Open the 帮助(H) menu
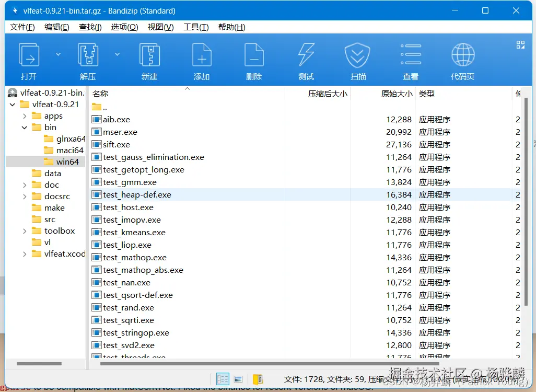This screenshot has height=392, width=536. pyautogui.click(x=232, y=27)
